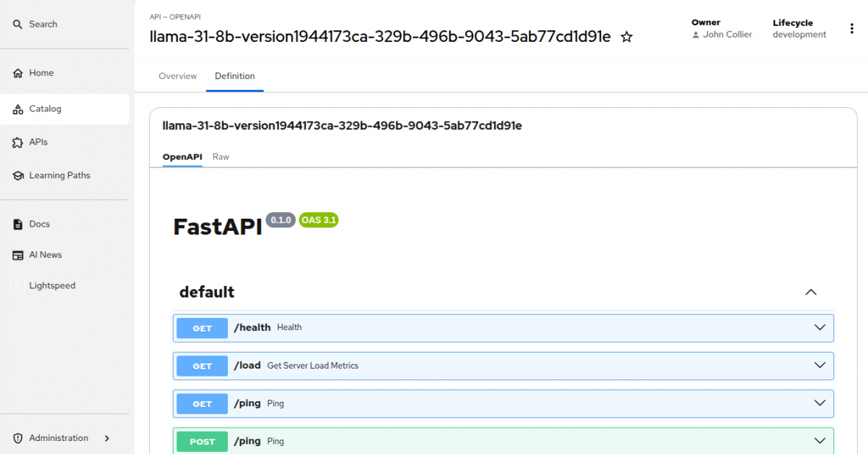Click the AI News icon
868x454 pixels.
(18, 255)
